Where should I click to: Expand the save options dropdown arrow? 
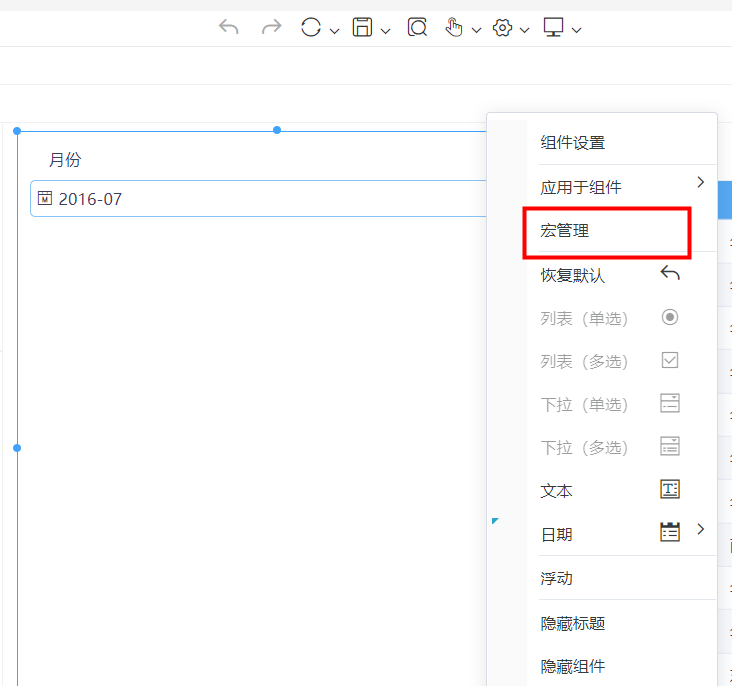(386, 31)
